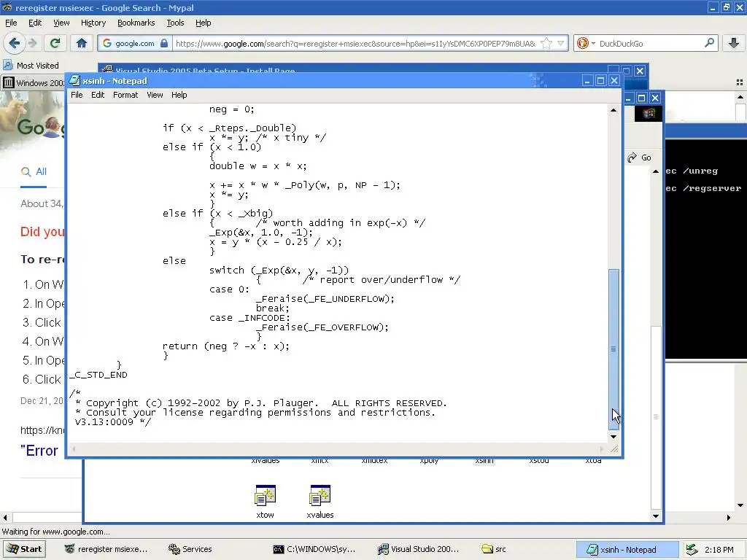
Task: Click the Notepad title bar icon
Action: coord(75,80)
